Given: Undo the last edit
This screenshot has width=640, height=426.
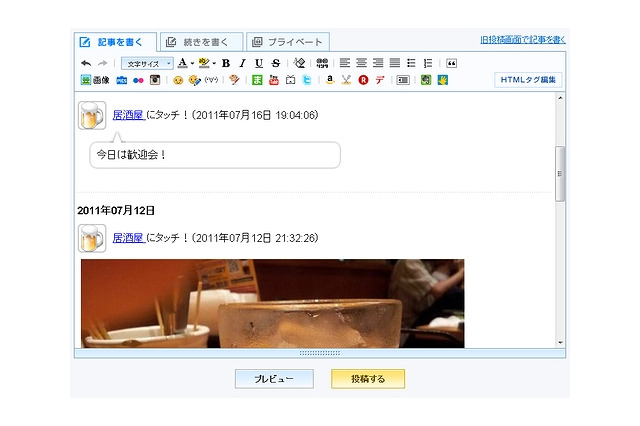Looking at the screenshot, I should click(x=86, y=63).
